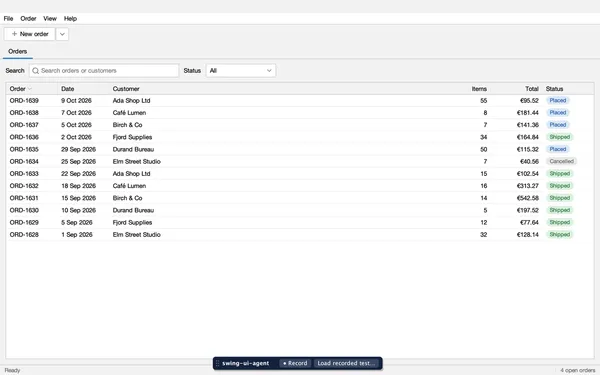Select order ORD-1635
600x375 pixels.
[300, 150]
